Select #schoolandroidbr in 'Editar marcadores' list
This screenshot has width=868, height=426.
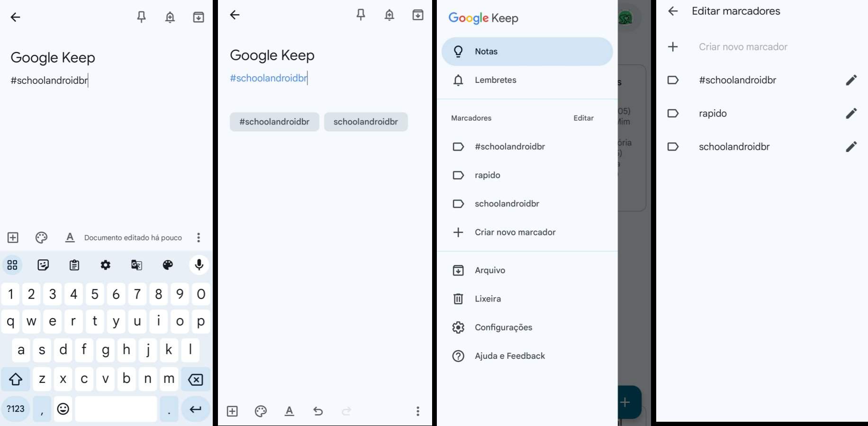point(738,80)
